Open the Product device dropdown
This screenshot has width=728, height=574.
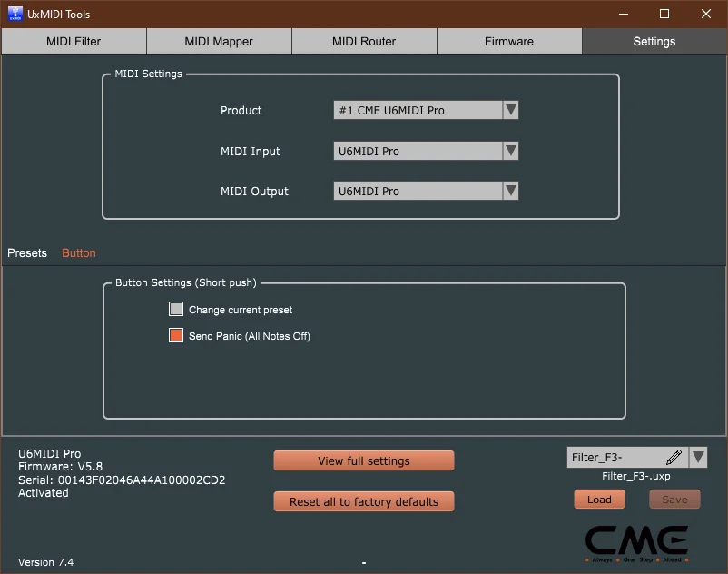510,110
